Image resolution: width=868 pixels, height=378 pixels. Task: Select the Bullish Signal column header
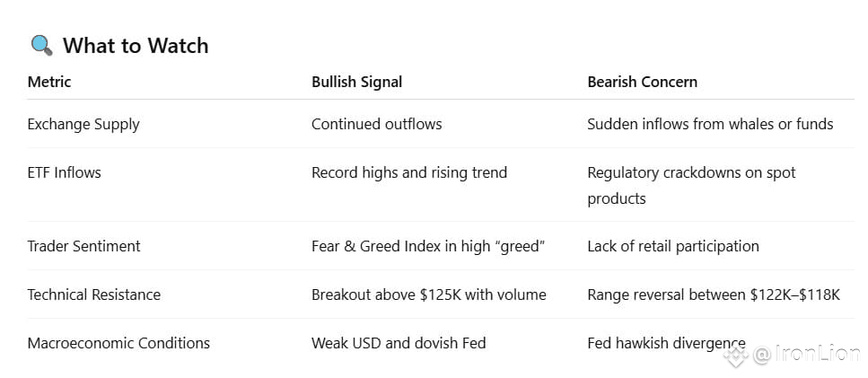click(x=357, y=82)
